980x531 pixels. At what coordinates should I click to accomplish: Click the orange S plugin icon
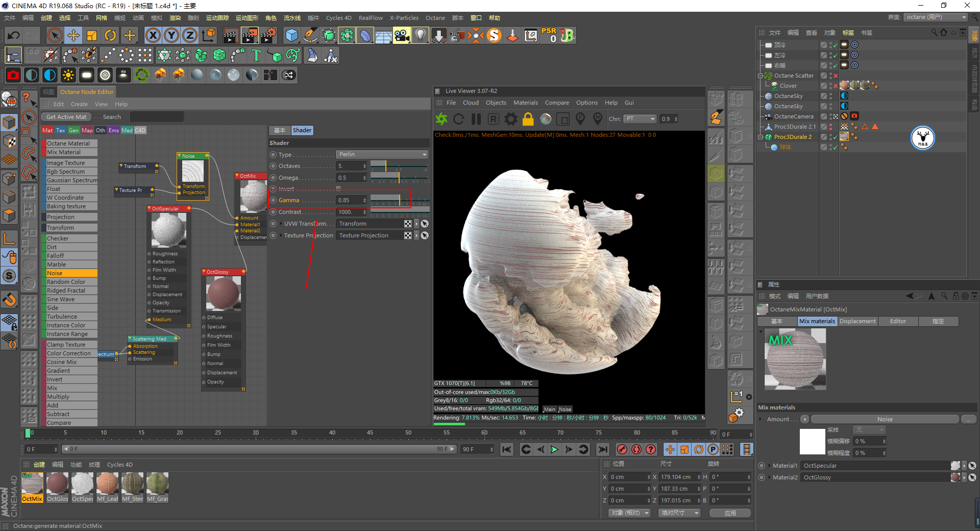(x=494, y=35)
